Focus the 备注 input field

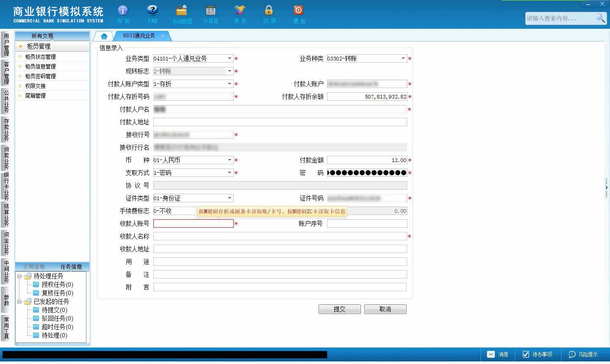click(x=280, y=274)
